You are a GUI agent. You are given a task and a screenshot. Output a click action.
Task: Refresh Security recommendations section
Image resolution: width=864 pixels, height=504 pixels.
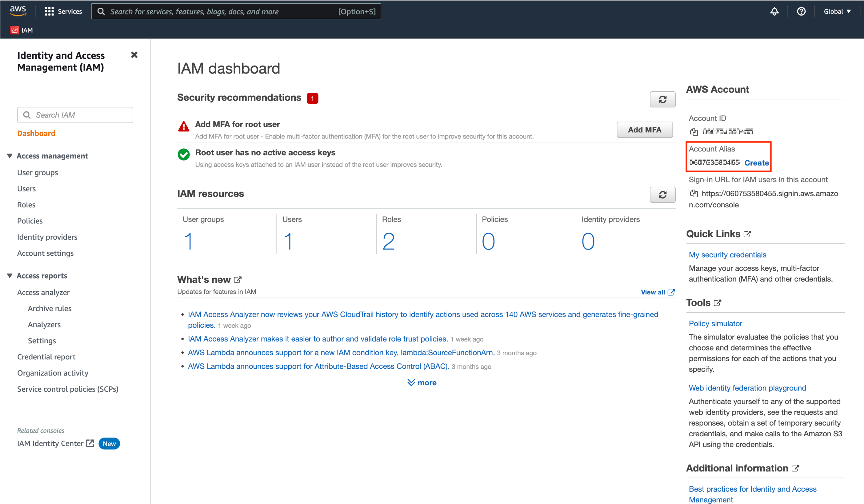point(662,99)
